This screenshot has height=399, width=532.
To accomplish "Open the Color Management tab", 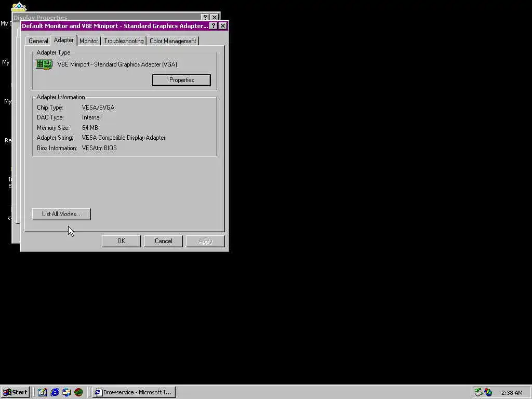I will 172,41.
